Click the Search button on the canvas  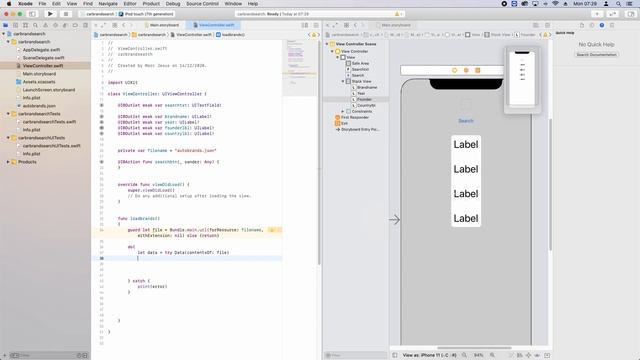coord(466,121)
